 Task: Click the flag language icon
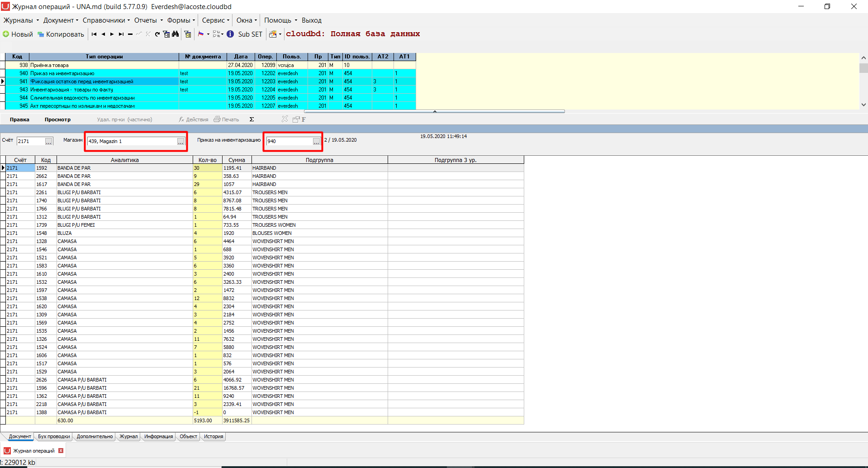(201, 34)
